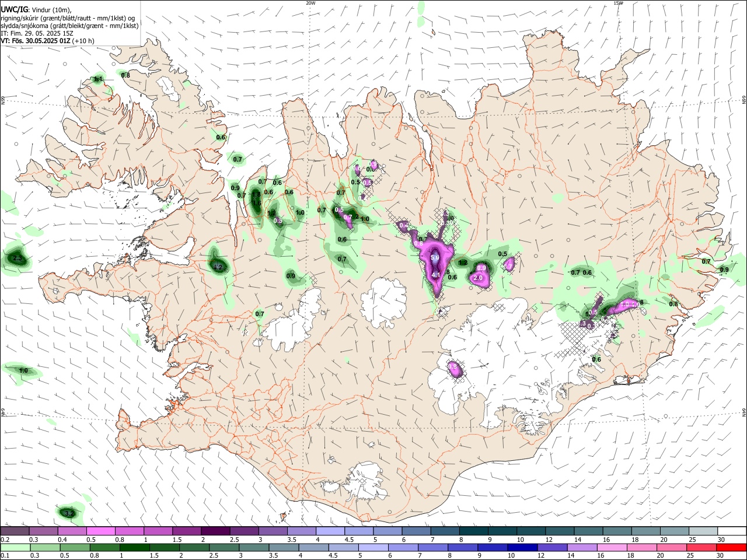Select lower scale swatch between 4 and 4.5
Screen dimensions: 747x560
tap(313, 547)
